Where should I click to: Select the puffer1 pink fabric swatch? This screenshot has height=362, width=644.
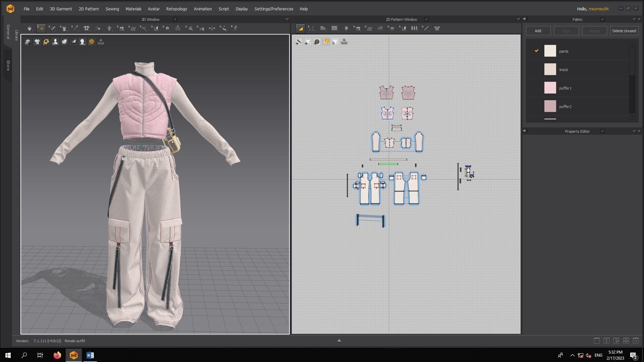pyautogui.click(x=550, y=88)
